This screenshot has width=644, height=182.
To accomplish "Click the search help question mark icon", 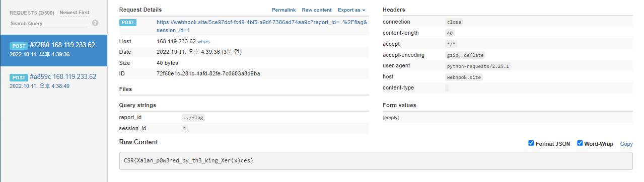I will coord(95,23).
